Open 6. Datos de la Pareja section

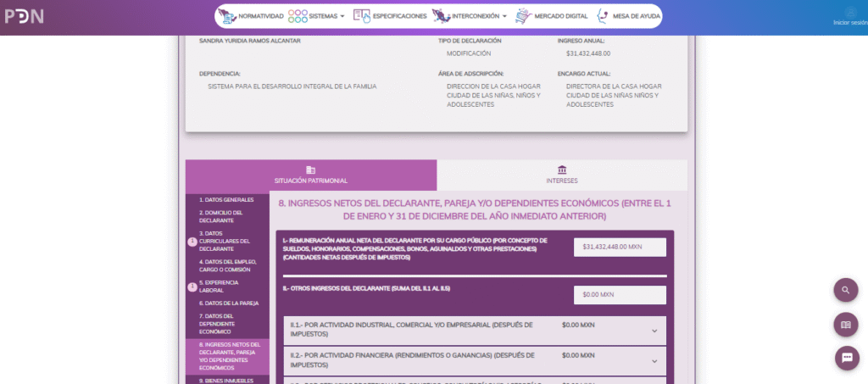[229, 303]
